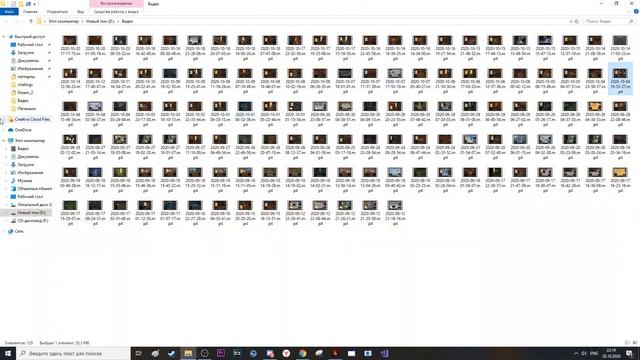Open the notification center icon
Image resolution: width=640 pixels, height=360 pixels.
coord(629,353)
